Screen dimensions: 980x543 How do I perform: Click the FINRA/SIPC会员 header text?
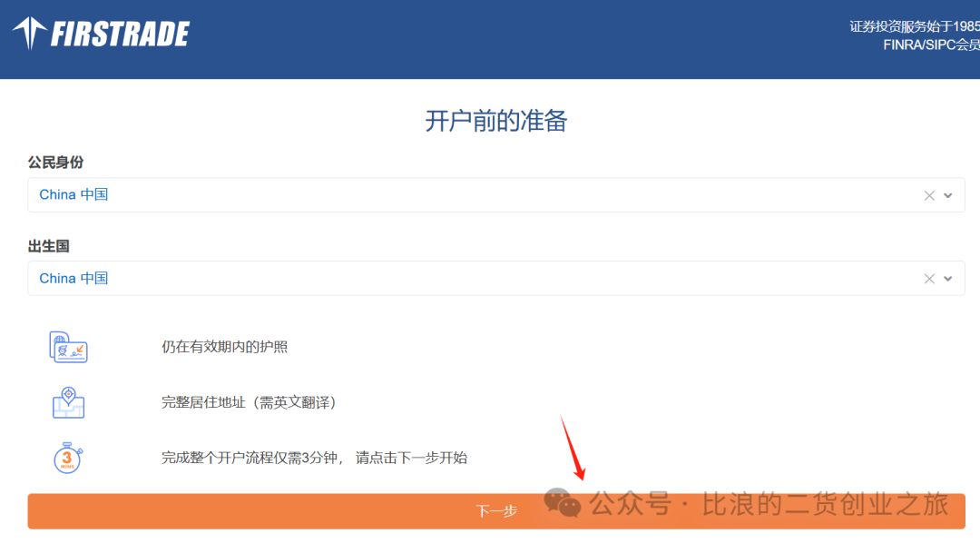pyautogui.click(x=931, y=45)
